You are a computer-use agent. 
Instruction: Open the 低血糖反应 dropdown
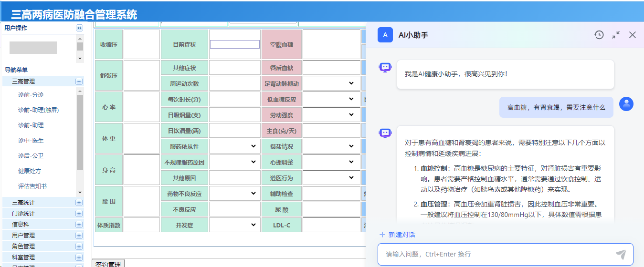click(x=331, y=99)
